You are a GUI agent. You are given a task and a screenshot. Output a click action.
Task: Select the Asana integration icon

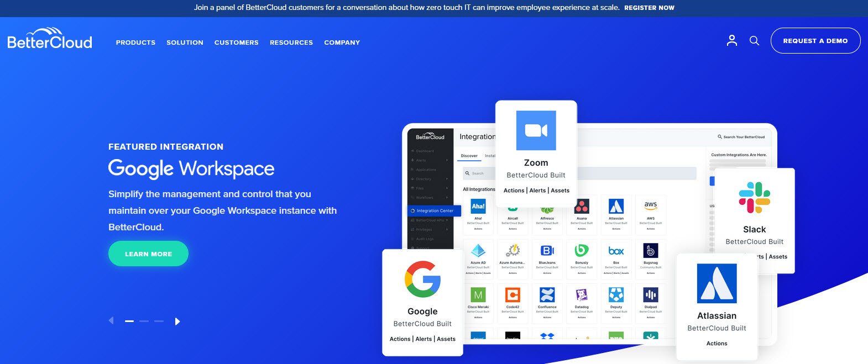582,207
